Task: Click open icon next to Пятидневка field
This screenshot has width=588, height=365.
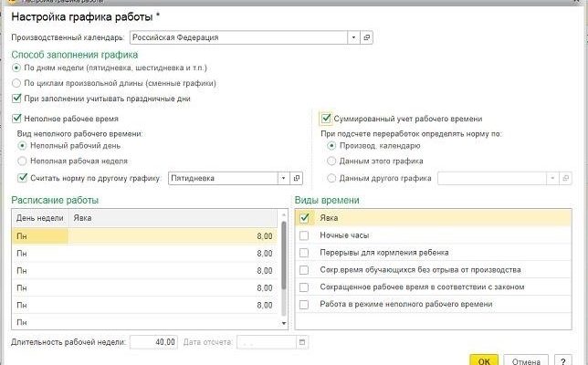Action: [295, 178]
